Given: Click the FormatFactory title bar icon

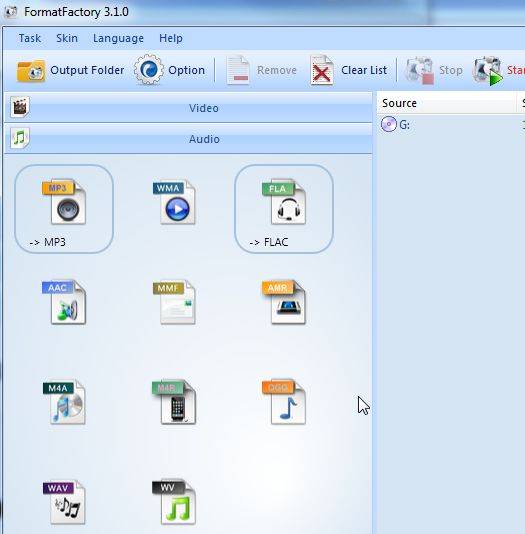Looking at the screenshot, I should [x=10, y=12].
